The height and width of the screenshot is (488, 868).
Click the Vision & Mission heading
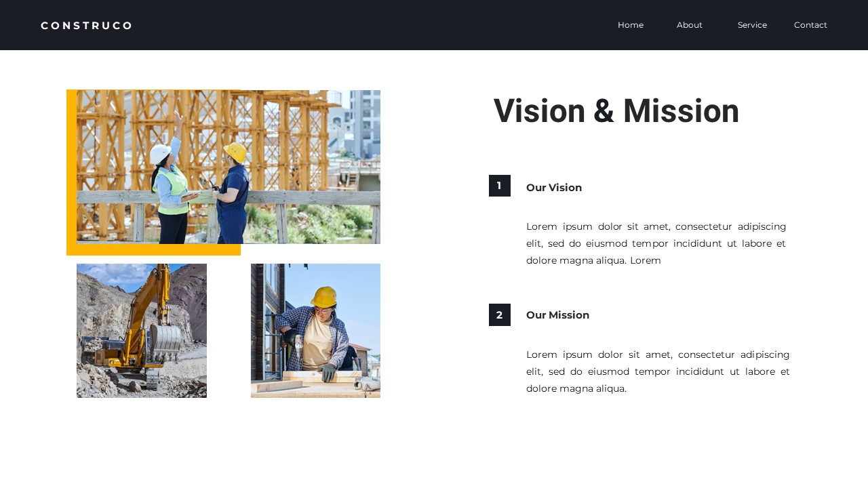pos(616,110)
